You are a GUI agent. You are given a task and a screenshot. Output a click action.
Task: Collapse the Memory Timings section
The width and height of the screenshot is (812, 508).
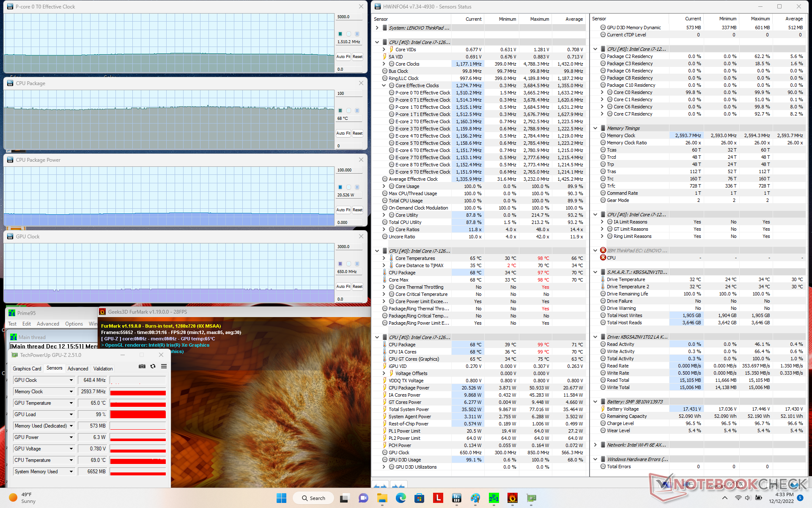tap(595, 128)
